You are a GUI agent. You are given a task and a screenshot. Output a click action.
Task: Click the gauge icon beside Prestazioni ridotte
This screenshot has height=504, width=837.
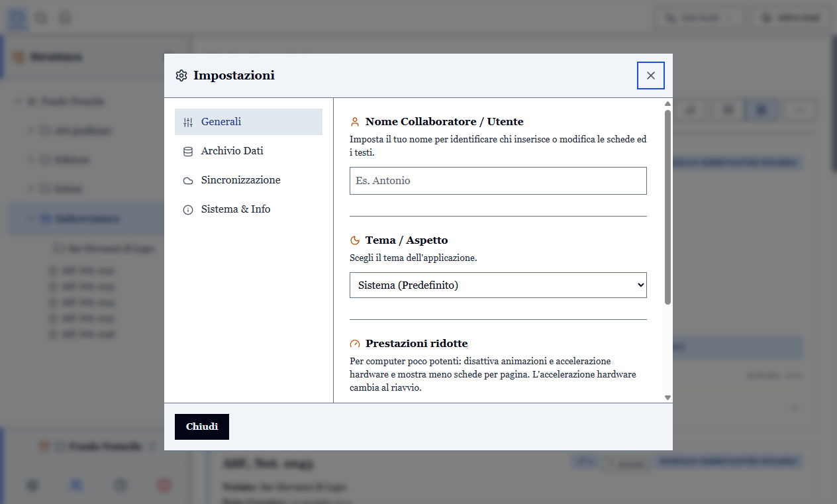click(x=355, y=344)
